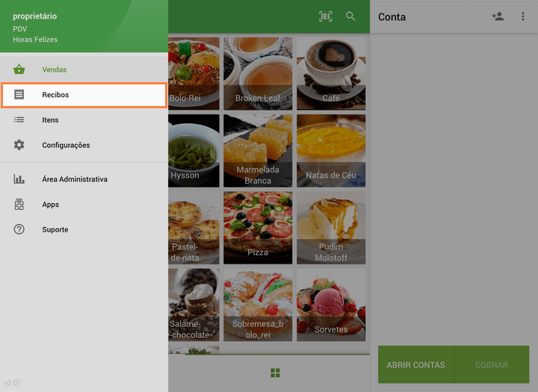
Task: Go to Itens menu entry
Action: tap(84, 119)
